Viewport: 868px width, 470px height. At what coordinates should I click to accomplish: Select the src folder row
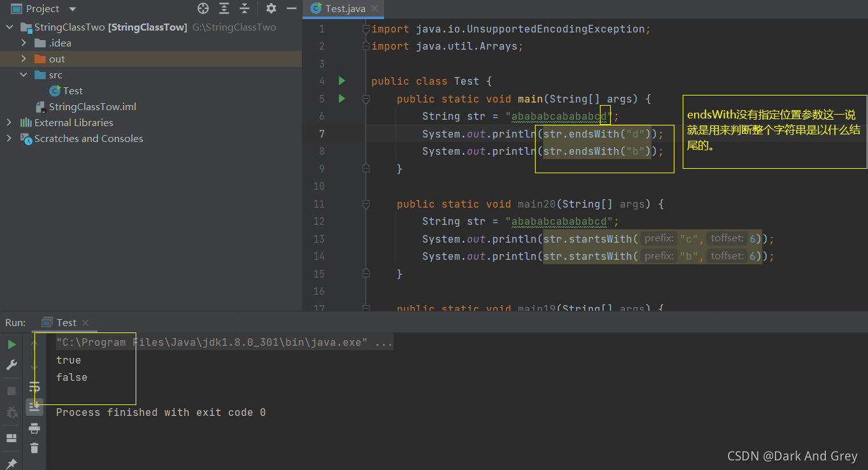(151, 75)
